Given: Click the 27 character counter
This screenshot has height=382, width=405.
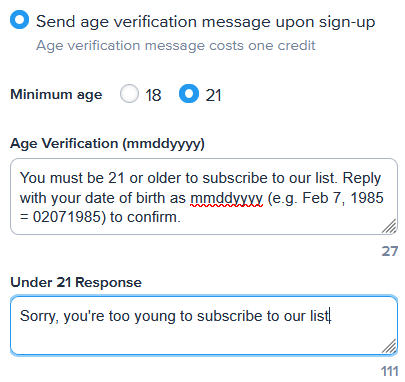Looking at the screenshot, I should click(390, 251).
